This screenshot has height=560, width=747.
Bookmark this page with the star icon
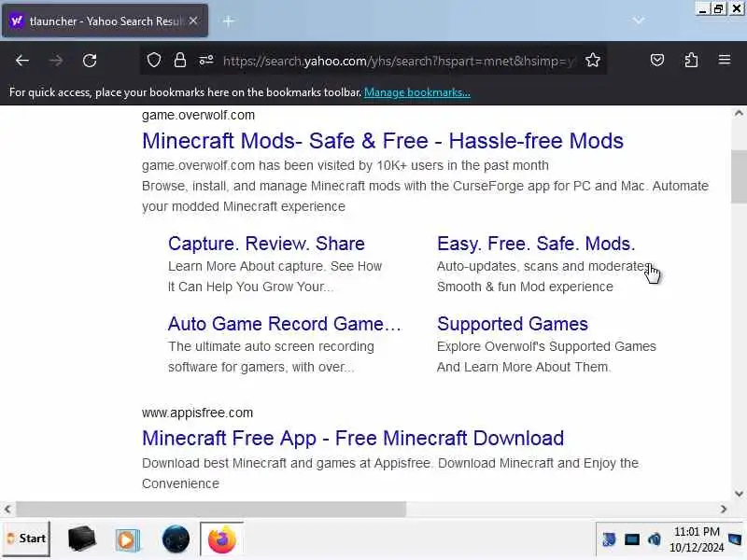click(593, 60)
